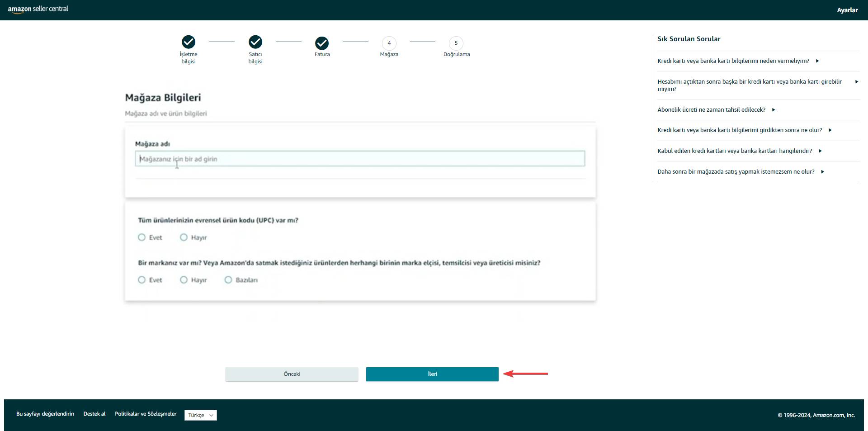The image size is (868, 431).
Task: Click the Önceki button
Action: [292, 374]
